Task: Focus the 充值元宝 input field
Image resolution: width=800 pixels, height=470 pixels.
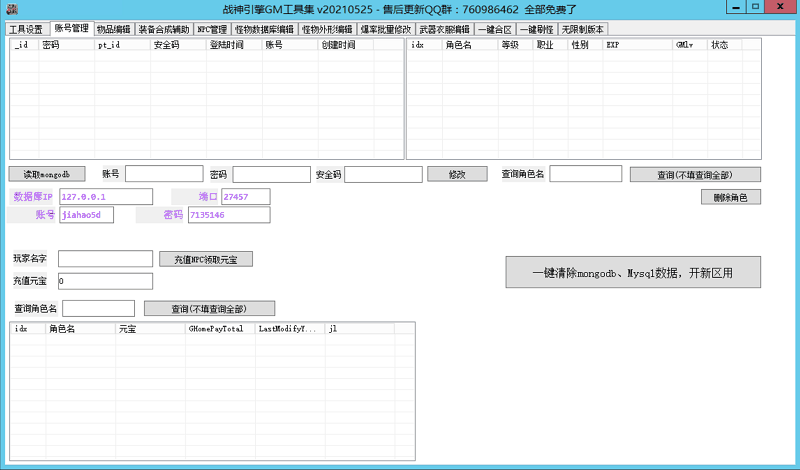Action: tap(105, 281)
